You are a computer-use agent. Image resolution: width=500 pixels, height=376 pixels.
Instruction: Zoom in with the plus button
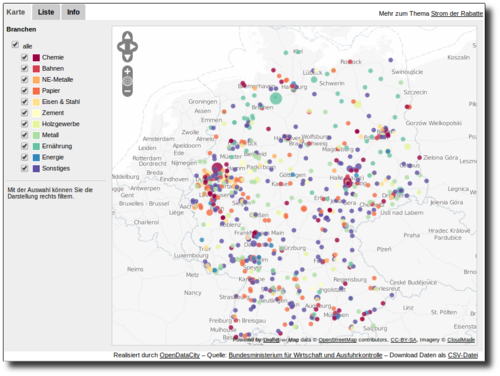(x=127, y=71)
